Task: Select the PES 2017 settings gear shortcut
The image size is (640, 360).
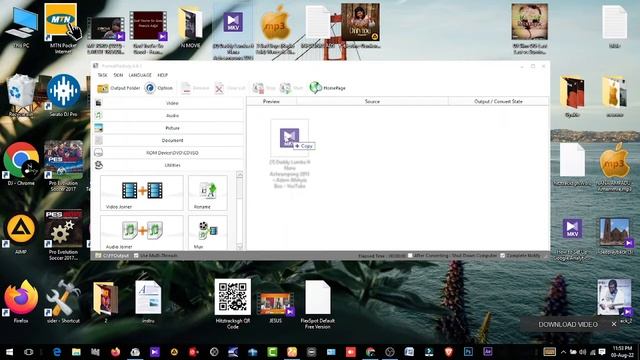Action: pos(64,235)
